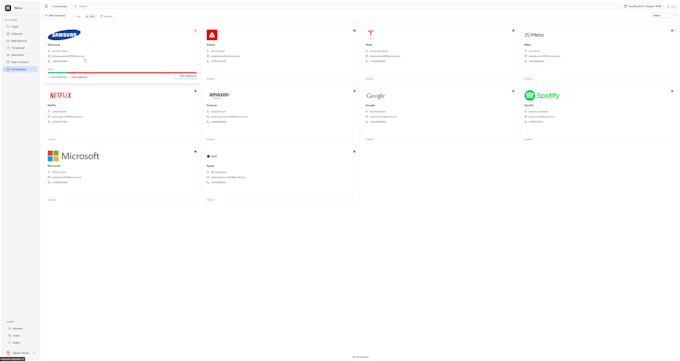Click the phone icon on Samsung card
The height and width of the screenshot is (361, 680).
click(49, 61)
